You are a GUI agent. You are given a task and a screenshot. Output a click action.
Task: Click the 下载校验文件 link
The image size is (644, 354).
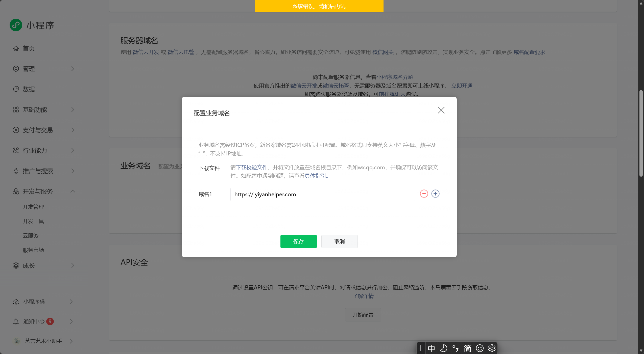tap(251, 167)
